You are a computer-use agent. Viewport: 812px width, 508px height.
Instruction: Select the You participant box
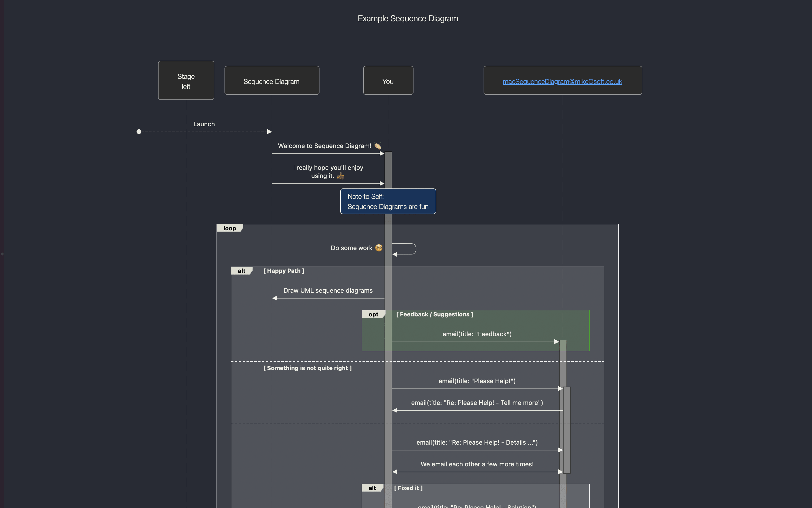(x=388, y=80)
